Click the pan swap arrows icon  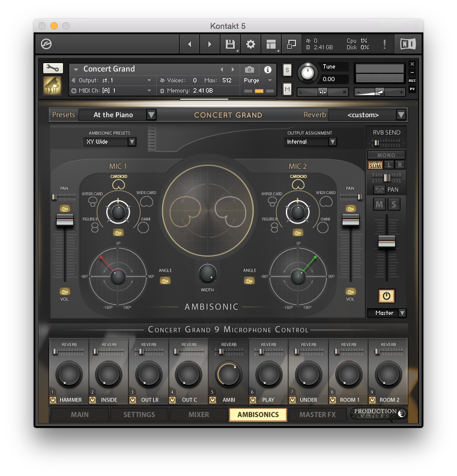[x=379, y=190]
